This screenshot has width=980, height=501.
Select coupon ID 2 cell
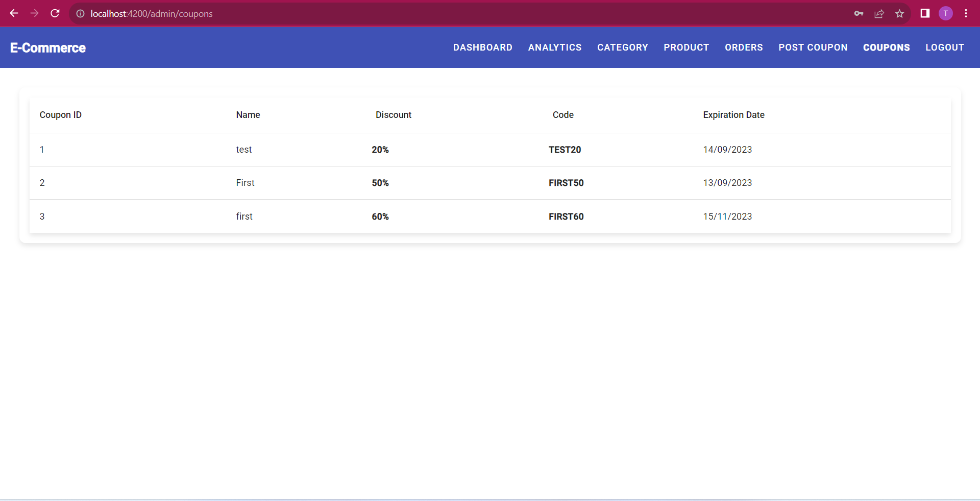point(42,183)
